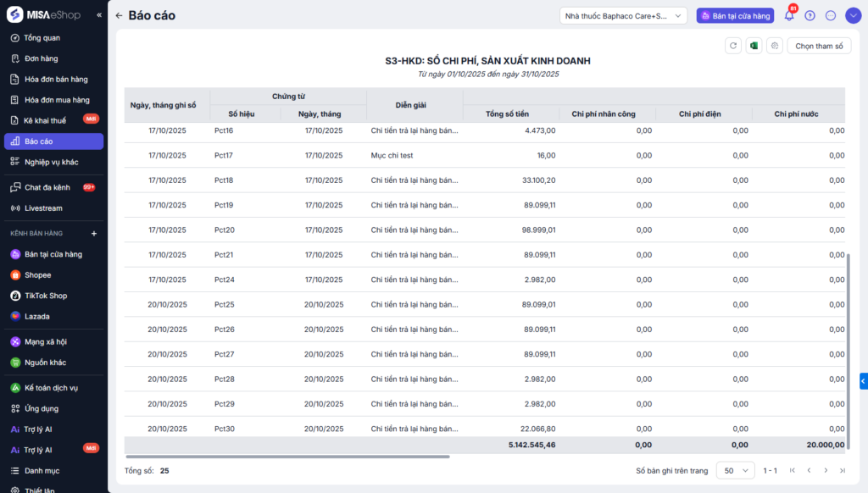The image size is (868, 493).
Task: Refresh the report with the reload icon
Action: click(733, 46)
